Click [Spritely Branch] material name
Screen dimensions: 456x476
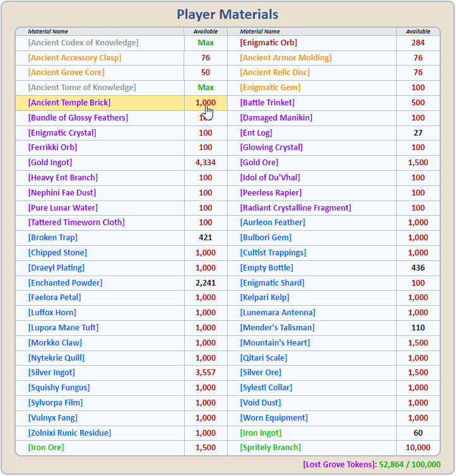click(271, 449)
